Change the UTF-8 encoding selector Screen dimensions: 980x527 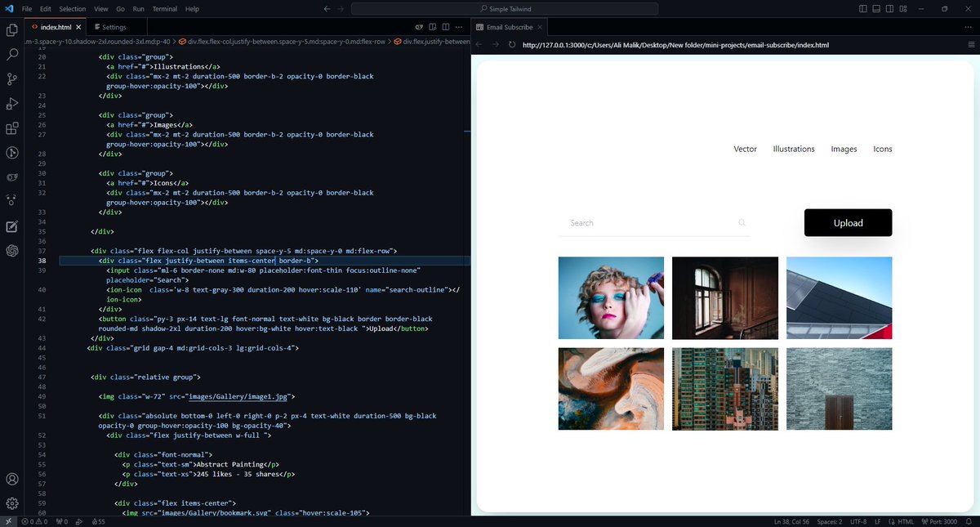coord(858,521)
